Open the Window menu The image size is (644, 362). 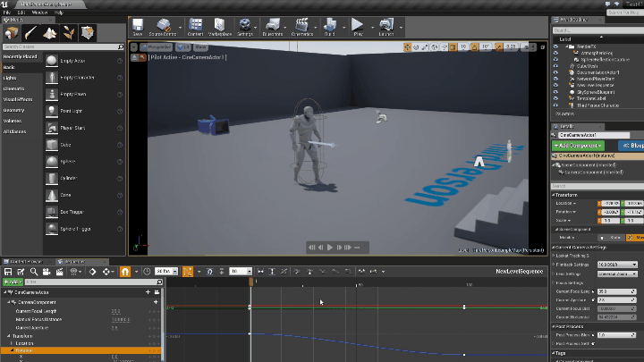pos(40,13)
